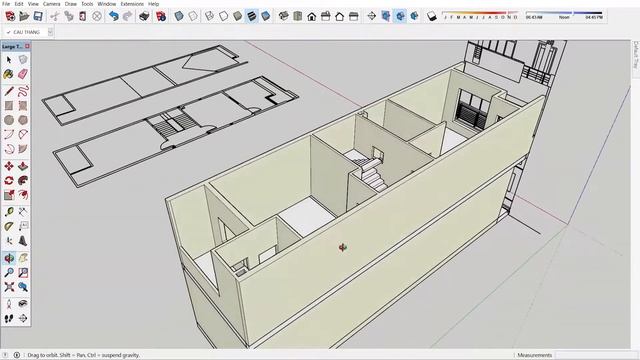This screenshot has height=360, width=640.
Task: Open the CAU THANG layer dropdown
Action: click(x=50, y=32)
